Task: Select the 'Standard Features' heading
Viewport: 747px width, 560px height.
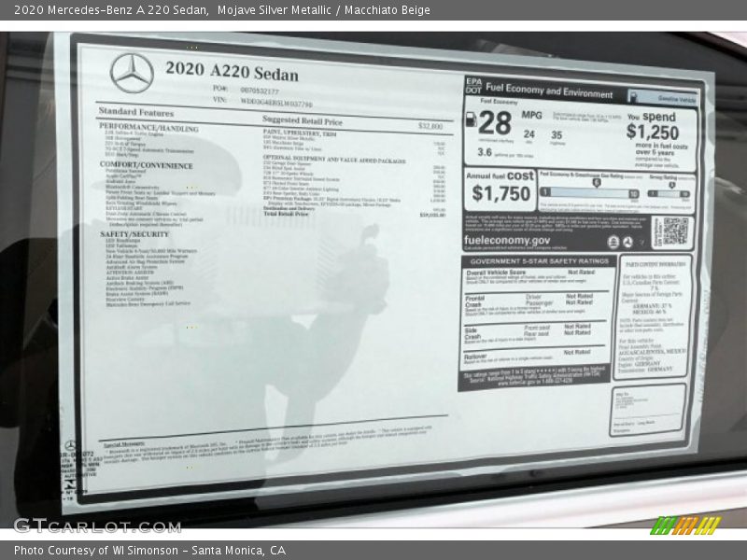Action: [x=136, y=112]
